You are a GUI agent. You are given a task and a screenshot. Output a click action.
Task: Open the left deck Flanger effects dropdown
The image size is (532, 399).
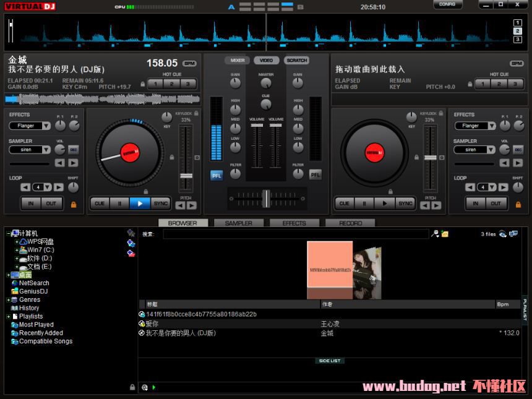[x=30, y=126]
